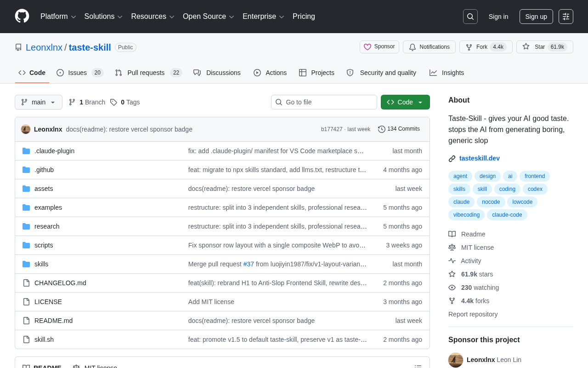Click the Sponsor heart icon
The width and height of the screenshot is (588, 368).
click(x=367, y=47)
